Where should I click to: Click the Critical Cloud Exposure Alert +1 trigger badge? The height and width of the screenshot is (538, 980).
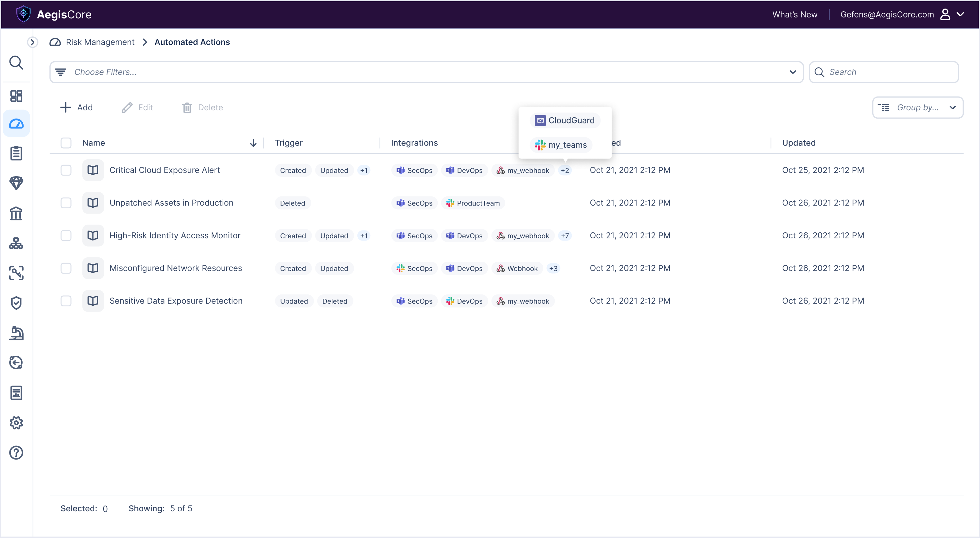[x=364, y=170]
